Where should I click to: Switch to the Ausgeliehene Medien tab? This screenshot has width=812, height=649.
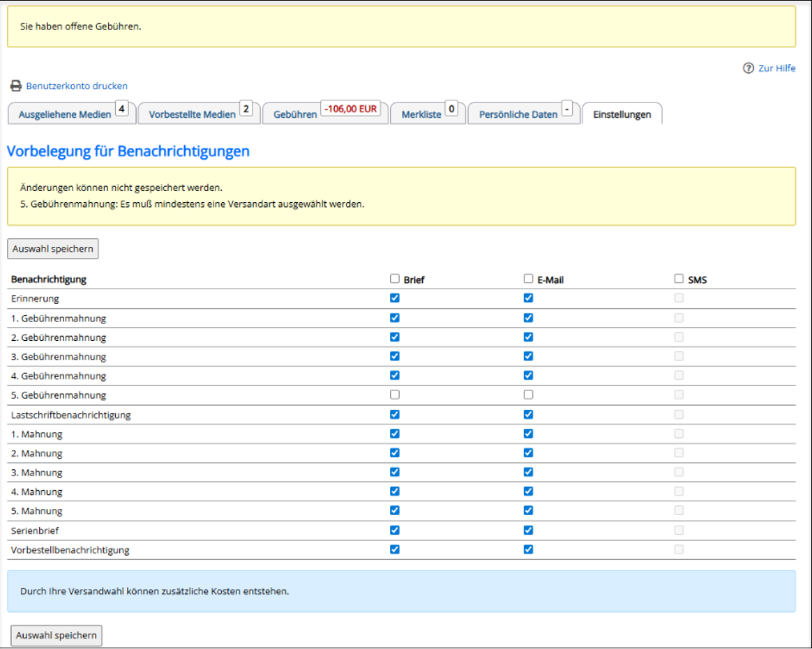point(65,114)
